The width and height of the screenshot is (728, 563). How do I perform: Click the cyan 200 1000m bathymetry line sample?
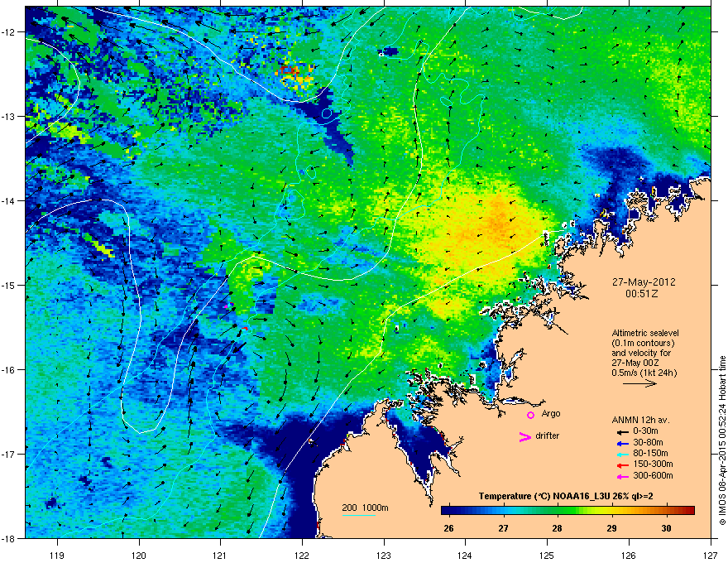tap(358, 515)
